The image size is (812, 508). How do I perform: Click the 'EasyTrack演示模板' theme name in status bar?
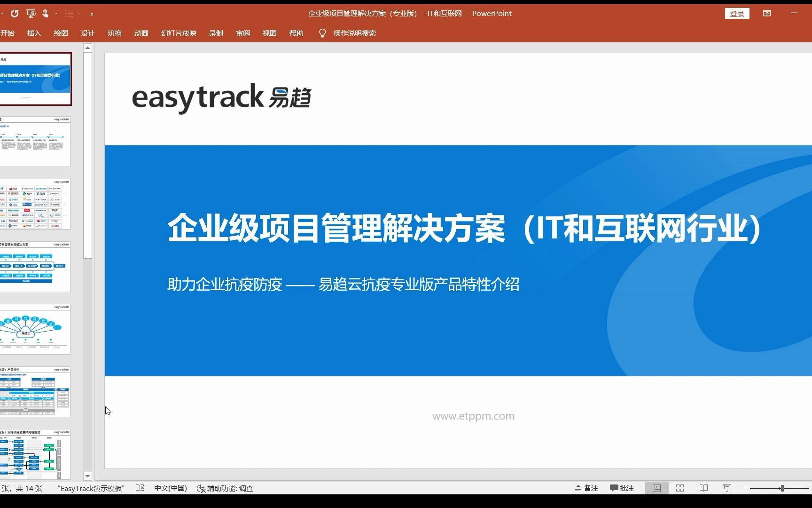tap(91, 488)
